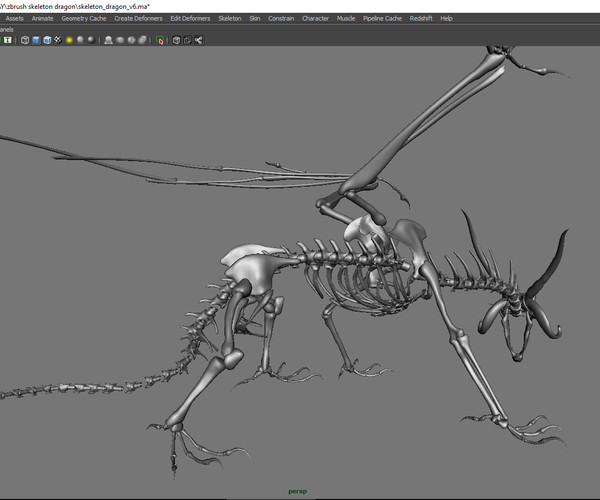Open the Character menu
Viewport: 600px width, 500px height.
[x=315, y=18]
